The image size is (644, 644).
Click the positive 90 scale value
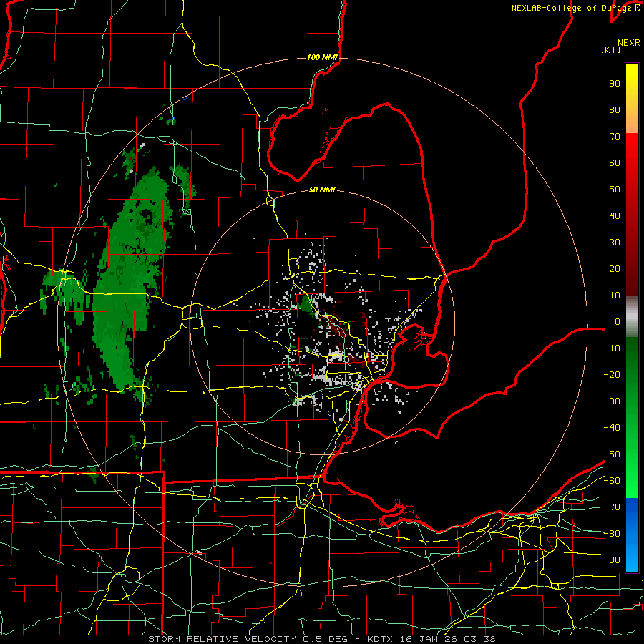[615, 84]
